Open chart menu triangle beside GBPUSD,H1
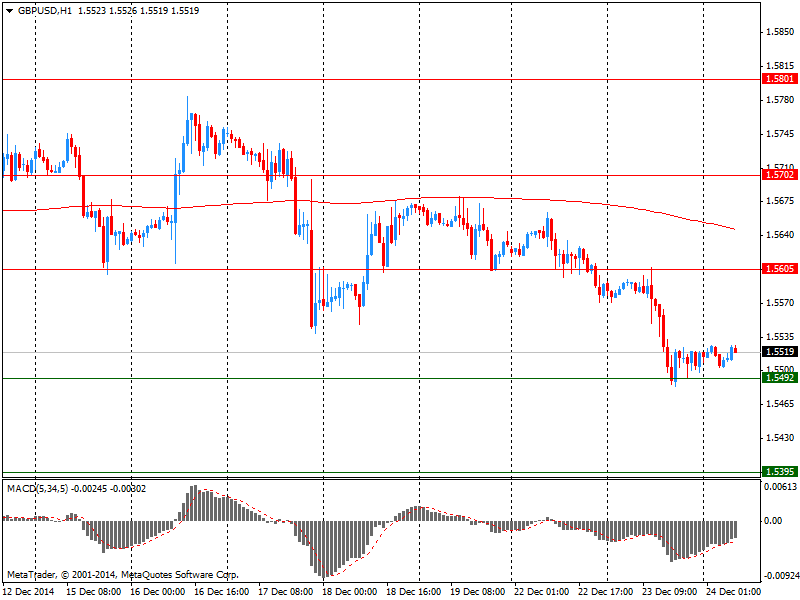 click(9, 11)
